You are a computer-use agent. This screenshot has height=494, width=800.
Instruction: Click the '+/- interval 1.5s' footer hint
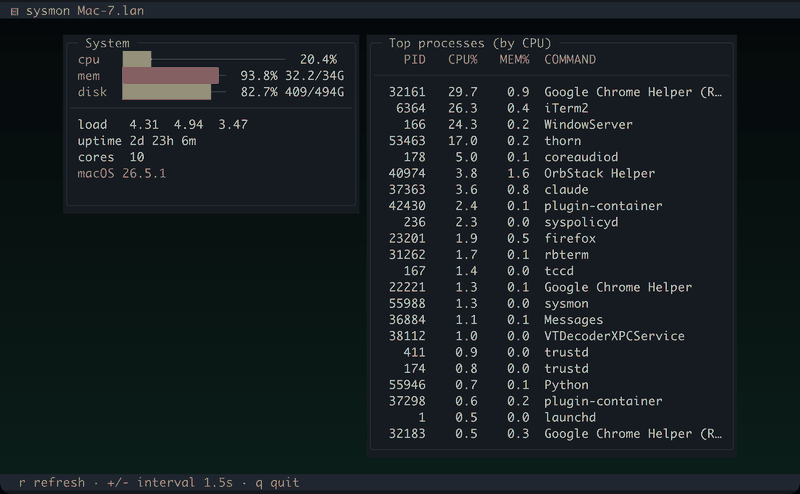click(x=169, y=482)
